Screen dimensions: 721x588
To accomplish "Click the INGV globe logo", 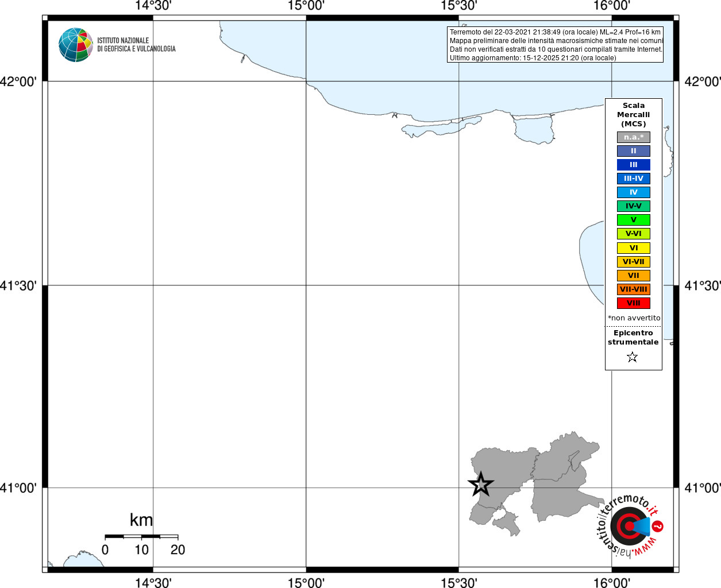I will pos(76,45).
